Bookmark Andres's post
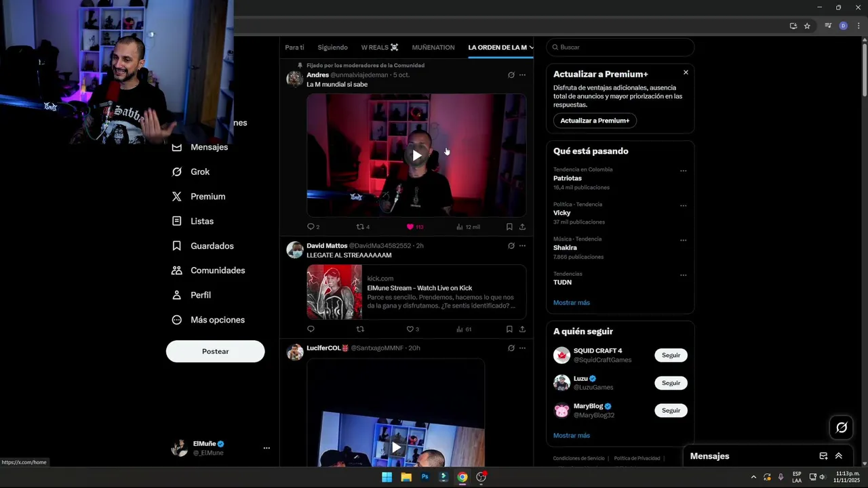This screenshot has width=868, height=488. coord(509,226)
